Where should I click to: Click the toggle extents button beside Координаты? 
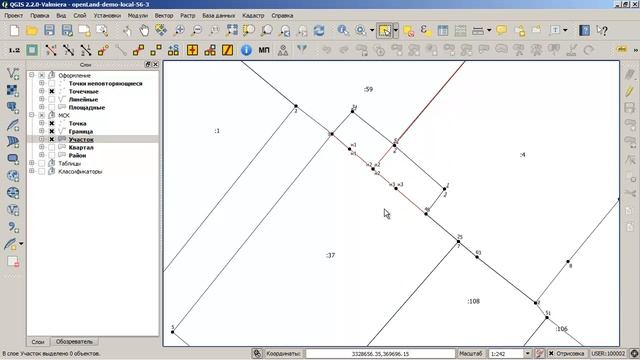pos(257,353)
